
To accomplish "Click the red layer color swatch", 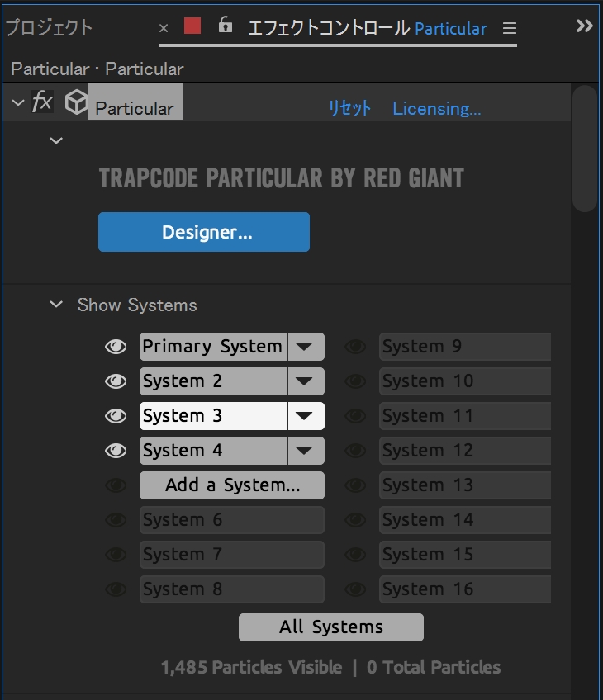I will [x=193, y=26].
